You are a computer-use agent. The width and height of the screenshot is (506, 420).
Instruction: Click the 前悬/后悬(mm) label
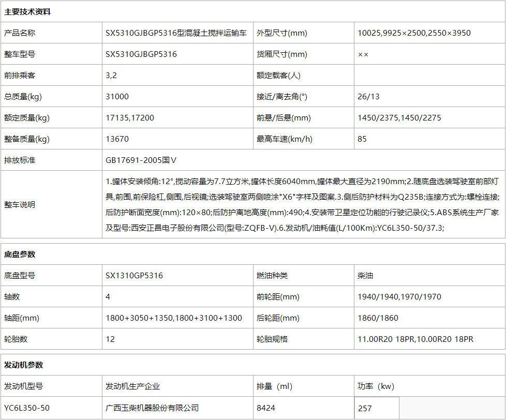pyautogui.click(x=284, y=118)
